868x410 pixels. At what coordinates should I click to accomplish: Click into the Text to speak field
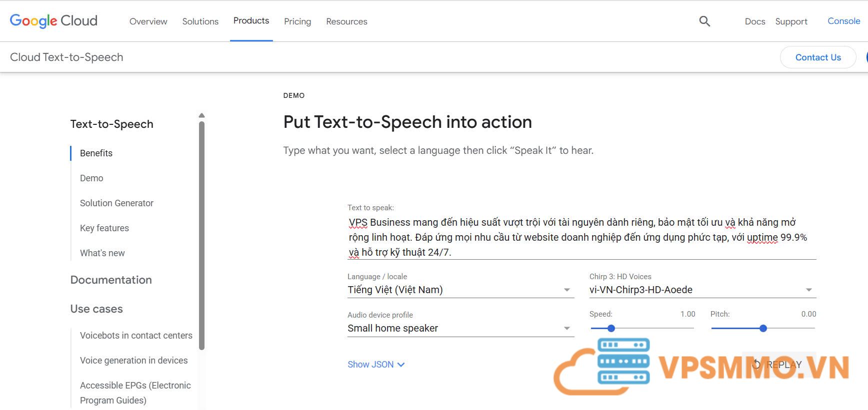pos(582,237)
